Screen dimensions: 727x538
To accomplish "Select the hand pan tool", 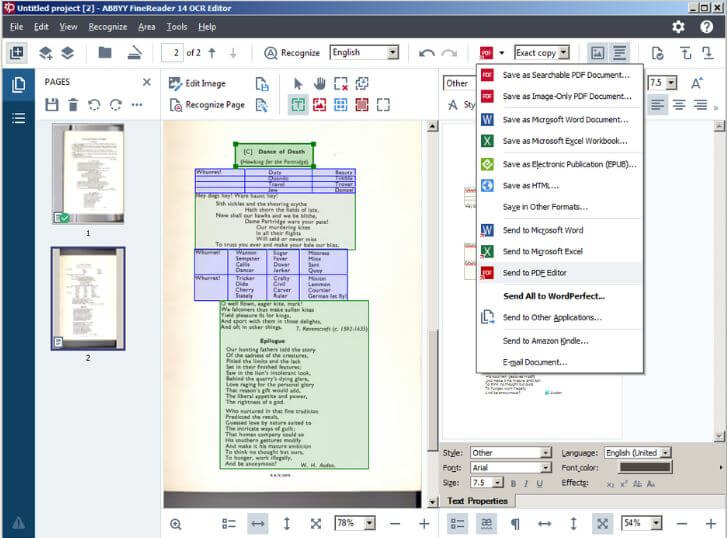I will pos(319,83).
